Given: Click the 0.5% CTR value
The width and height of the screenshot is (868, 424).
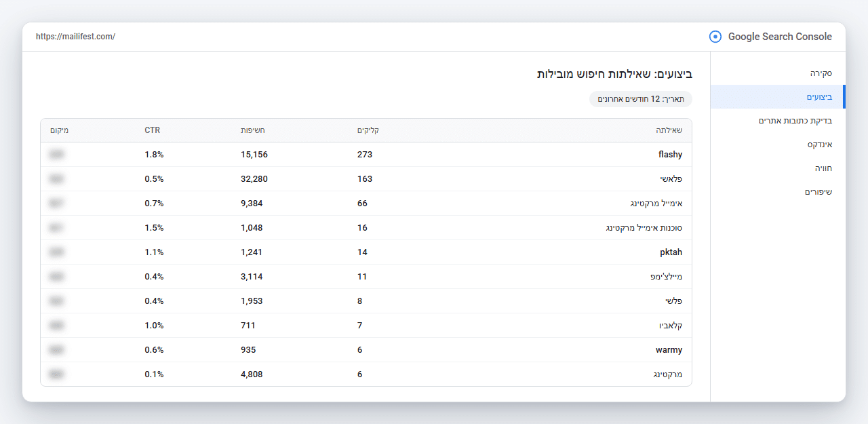Looking at the screenshot, I should coord(154,179).
